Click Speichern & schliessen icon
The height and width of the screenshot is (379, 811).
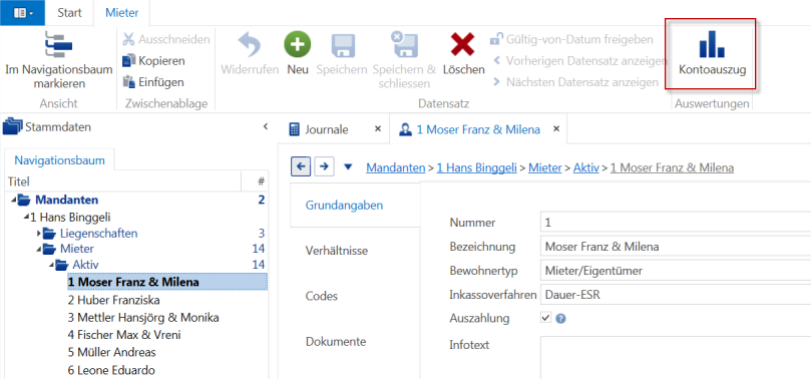[404, 44]
